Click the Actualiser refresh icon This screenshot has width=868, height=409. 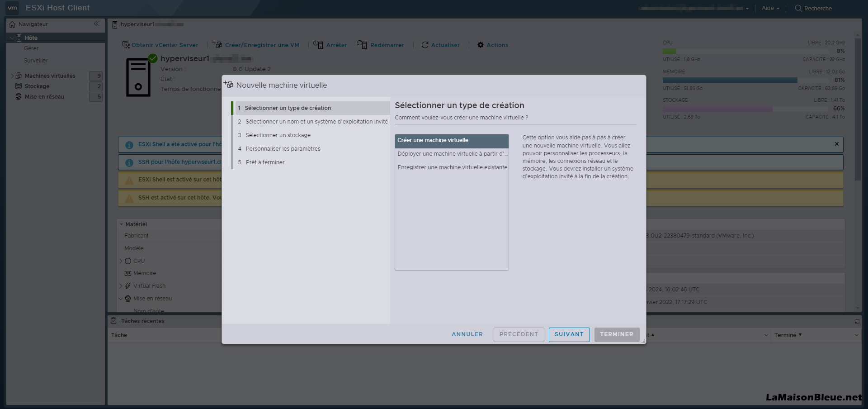point(425,45)
